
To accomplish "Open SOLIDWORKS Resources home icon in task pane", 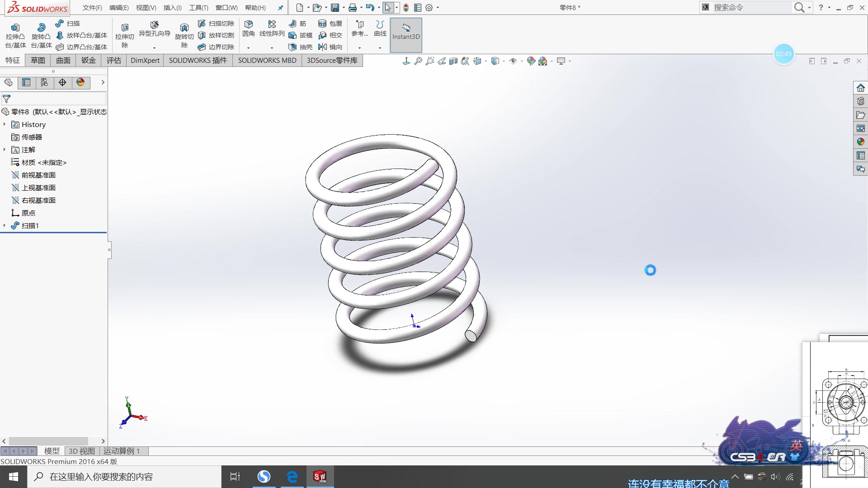I will pyautogui.click(x=861, y=88).
